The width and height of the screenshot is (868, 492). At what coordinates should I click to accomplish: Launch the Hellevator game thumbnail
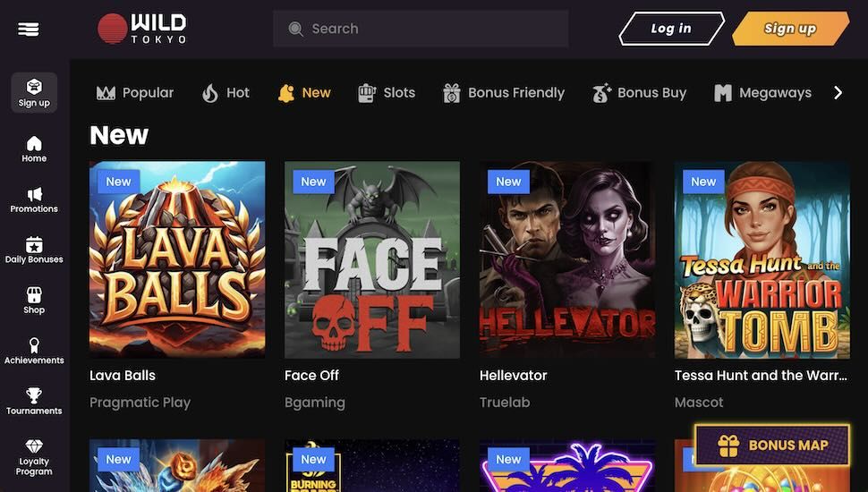point(567,259)
